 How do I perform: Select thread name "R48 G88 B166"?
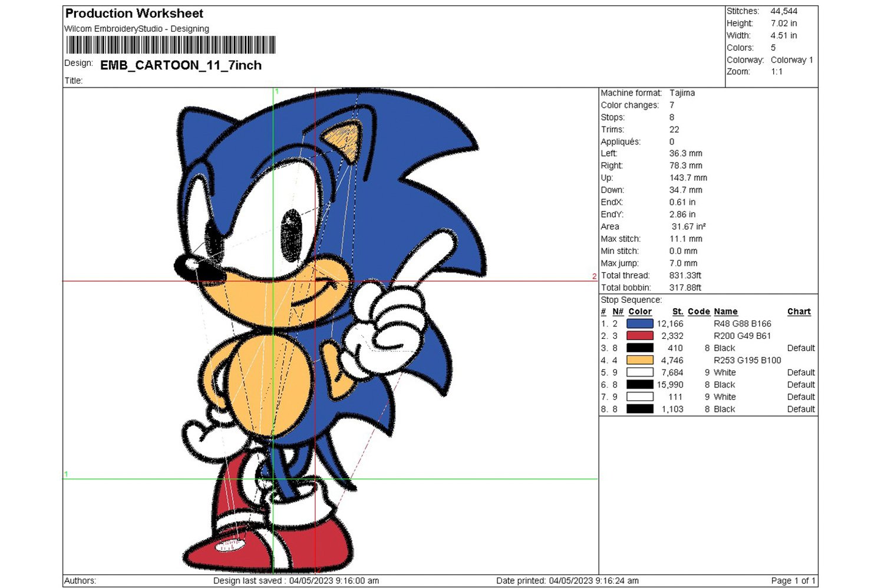pyautogui.click(x=743, y=324)
